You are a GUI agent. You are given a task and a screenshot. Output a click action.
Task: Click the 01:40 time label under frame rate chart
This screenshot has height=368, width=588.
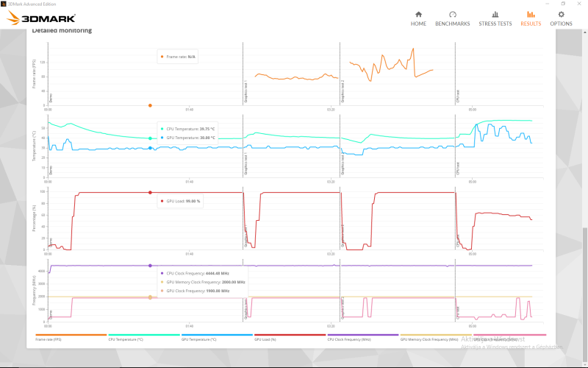(190, 110)
